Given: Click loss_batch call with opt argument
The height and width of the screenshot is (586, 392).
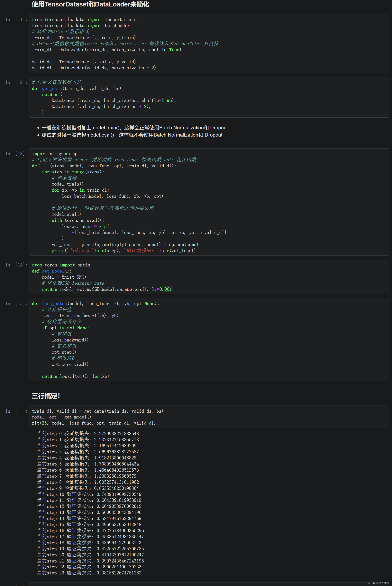Looking at the screenshot, I should [112, 196].
